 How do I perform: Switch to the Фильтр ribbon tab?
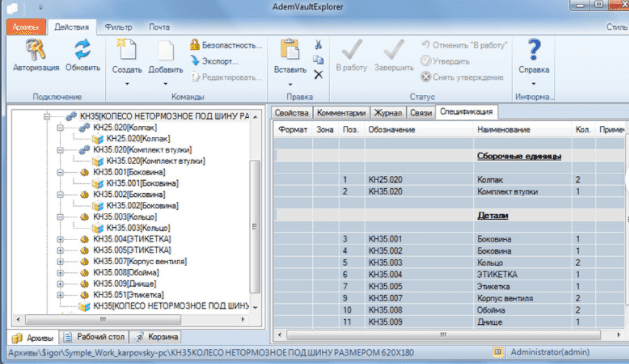[x=118, y=27]
